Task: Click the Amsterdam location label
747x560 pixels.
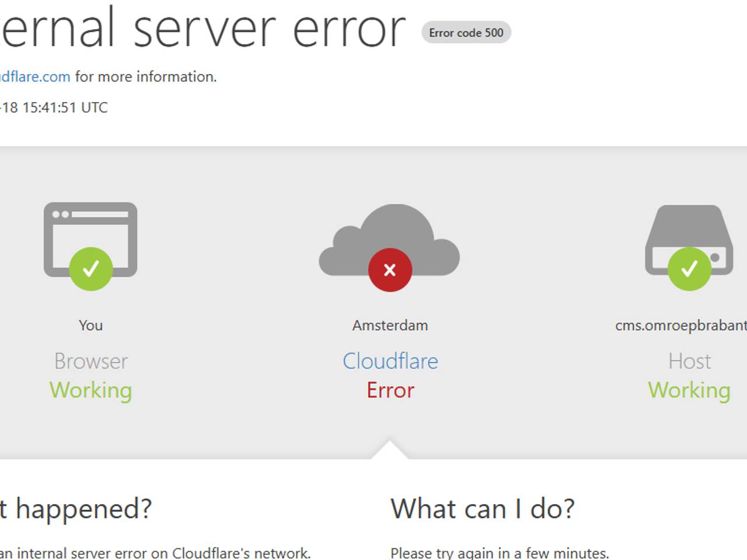Action: point(390,325)
